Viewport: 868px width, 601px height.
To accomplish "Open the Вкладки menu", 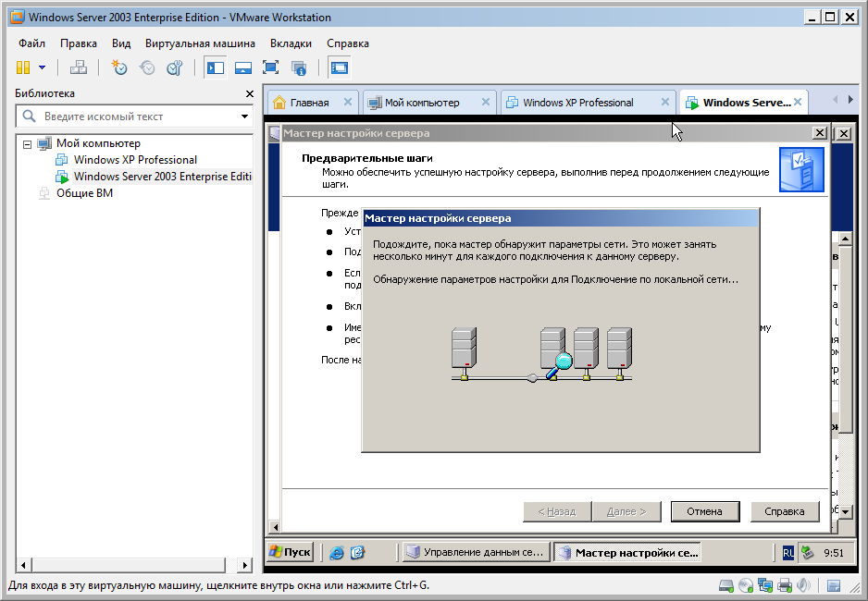I will 291,43.
